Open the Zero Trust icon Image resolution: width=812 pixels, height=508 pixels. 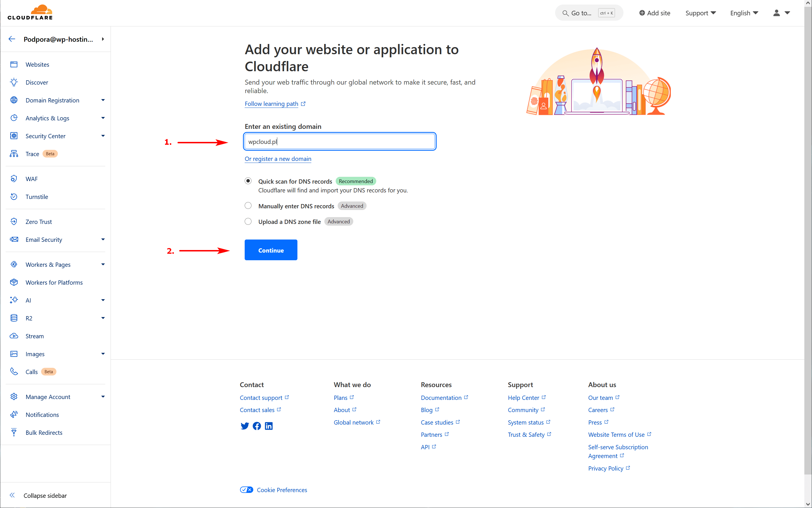coord(14,221)
